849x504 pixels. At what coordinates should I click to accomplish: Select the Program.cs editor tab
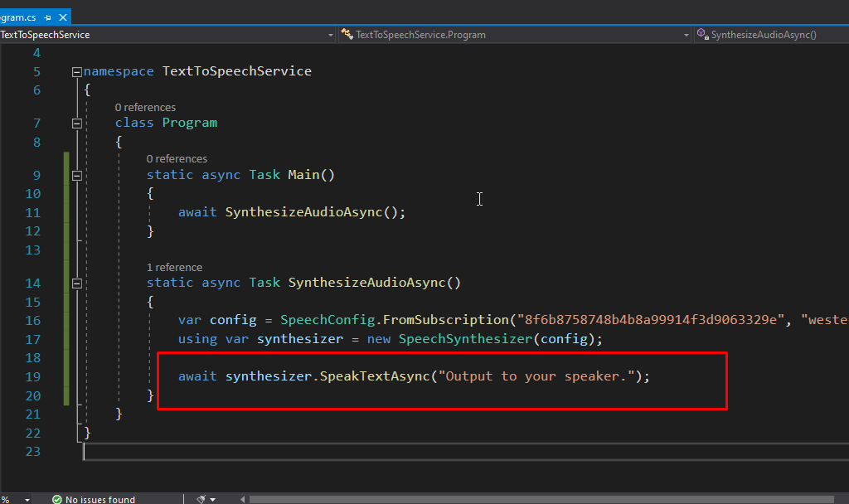[x=18, y=17]
